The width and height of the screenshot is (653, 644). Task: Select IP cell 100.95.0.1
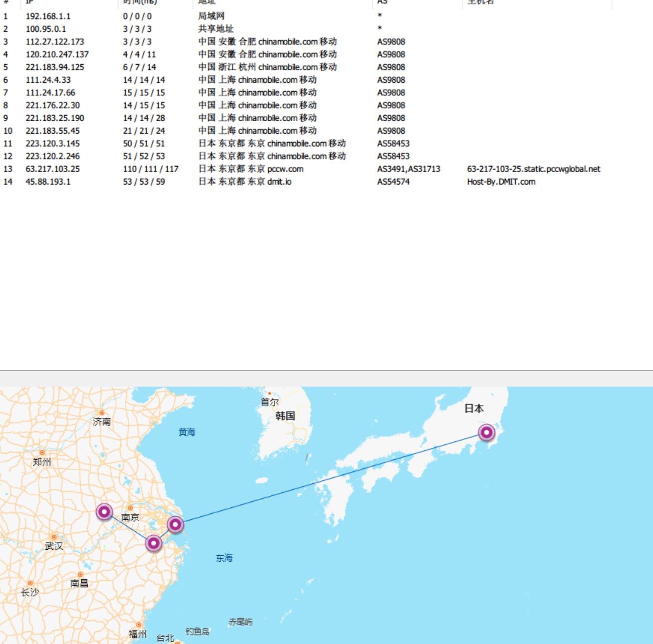46,29
